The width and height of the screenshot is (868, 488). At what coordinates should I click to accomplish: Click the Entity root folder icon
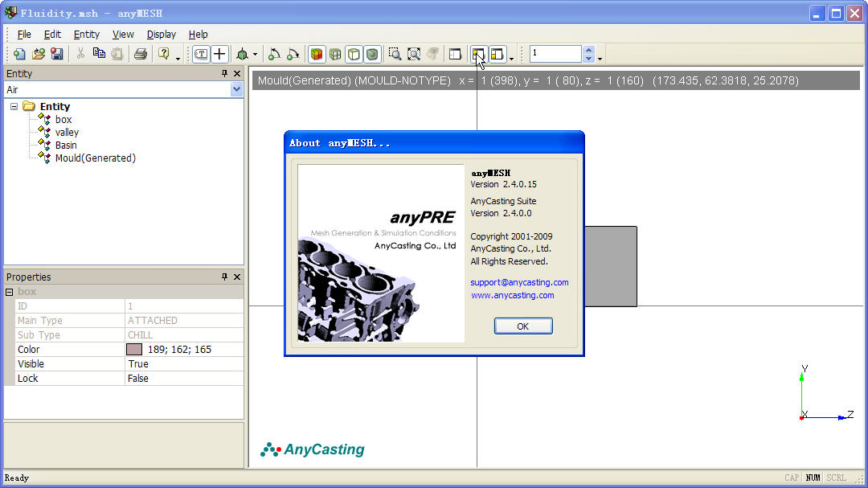pos(29,106)
